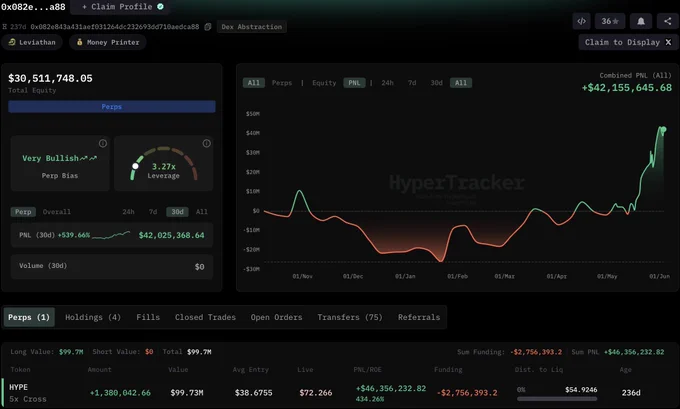Set chart range to 7d
Image resolution: width=680 pixels, height=409 pixels.
pos(412,83)
